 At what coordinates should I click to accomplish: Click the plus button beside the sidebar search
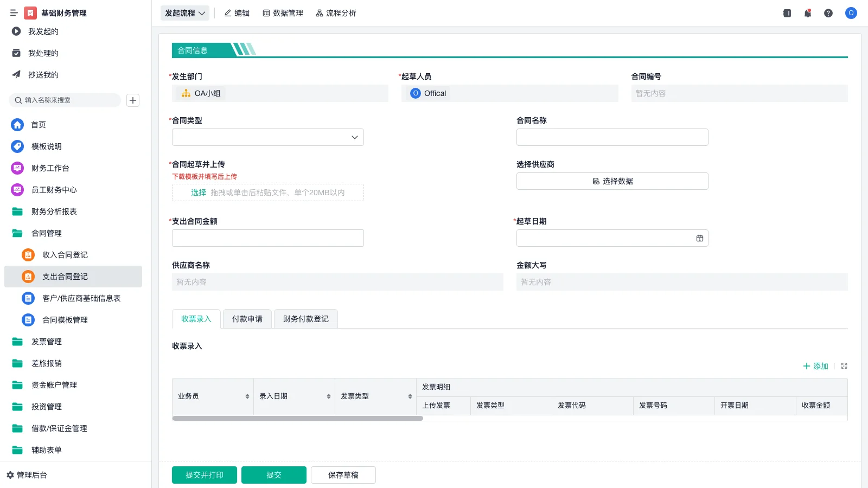133,100
